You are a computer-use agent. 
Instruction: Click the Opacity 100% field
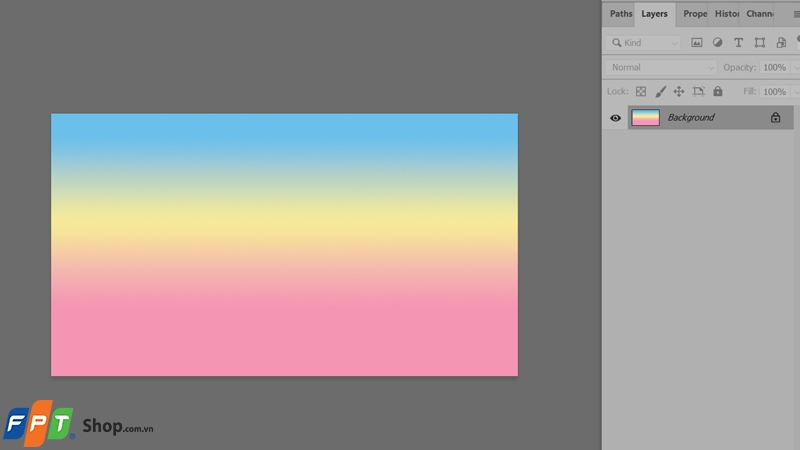coord(774,67)
